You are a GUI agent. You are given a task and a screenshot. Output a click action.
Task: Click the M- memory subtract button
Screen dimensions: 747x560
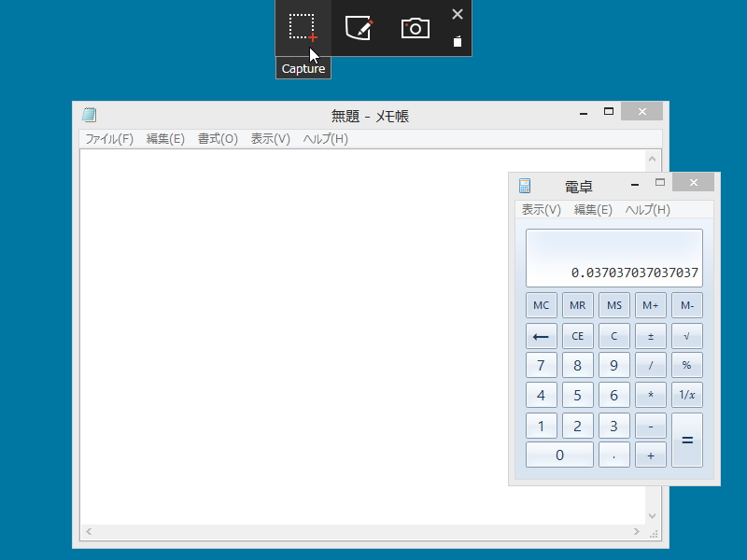point(687,305)
